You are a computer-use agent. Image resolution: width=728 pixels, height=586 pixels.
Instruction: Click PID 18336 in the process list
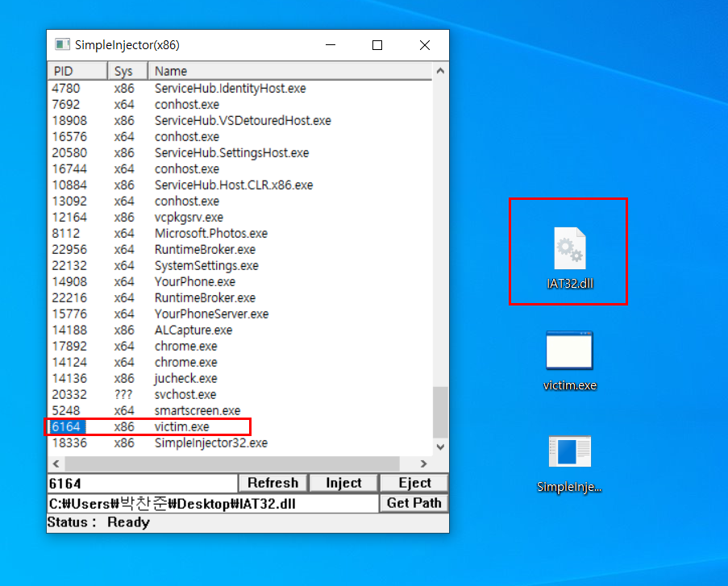click(69, 443)
